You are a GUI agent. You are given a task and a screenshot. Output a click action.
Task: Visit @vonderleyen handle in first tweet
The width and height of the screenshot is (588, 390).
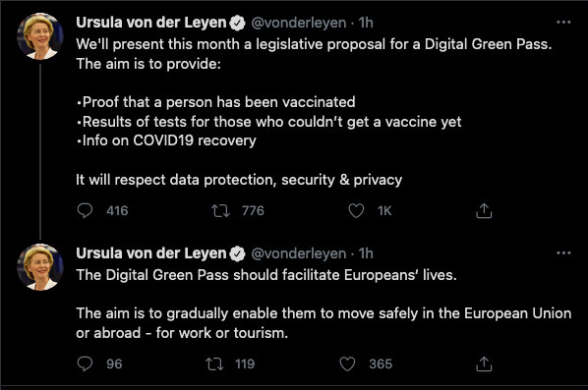coord(299,23)
